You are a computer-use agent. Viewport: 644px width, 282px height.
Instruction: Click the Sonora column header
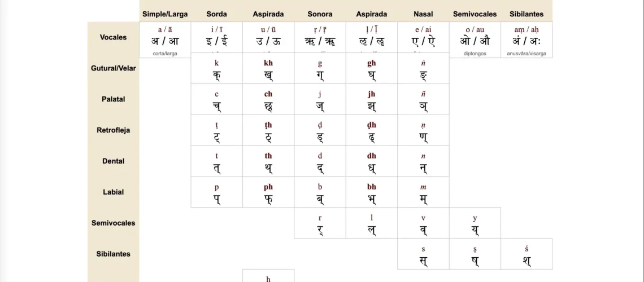pos(320,14)
